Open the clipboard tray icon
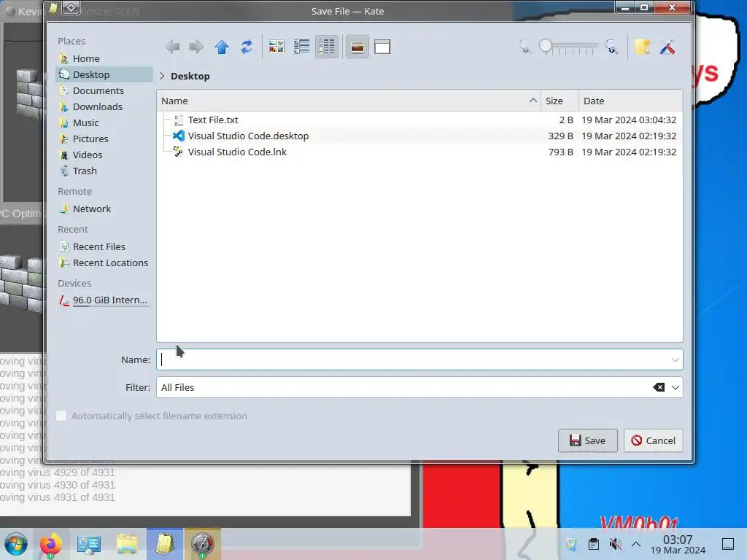 pos(593,544)
